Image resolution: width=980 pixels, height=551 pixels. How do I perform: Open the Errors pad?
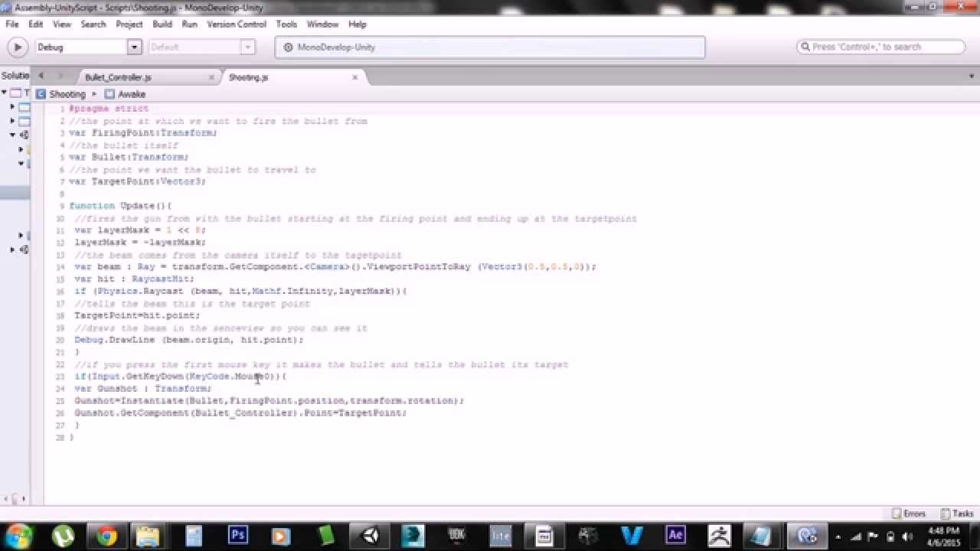point(909,514)
